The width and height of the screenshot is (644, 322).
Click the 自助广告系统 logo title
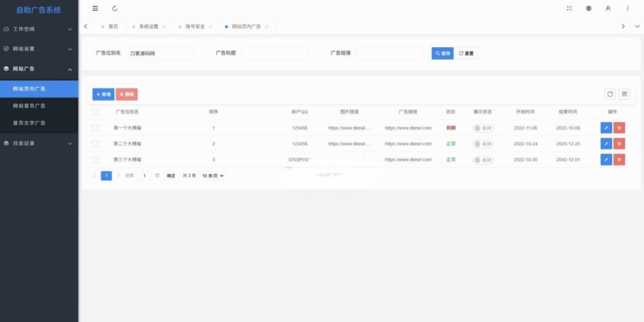pos(38,10)
